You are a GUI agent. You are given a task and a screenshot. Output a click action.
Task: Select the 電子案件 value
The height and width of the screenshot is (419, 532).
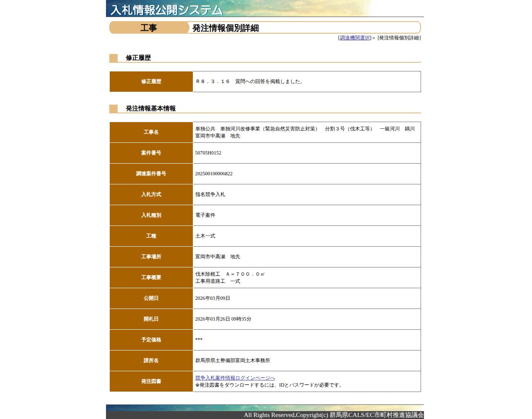click(x=205, y=215)
